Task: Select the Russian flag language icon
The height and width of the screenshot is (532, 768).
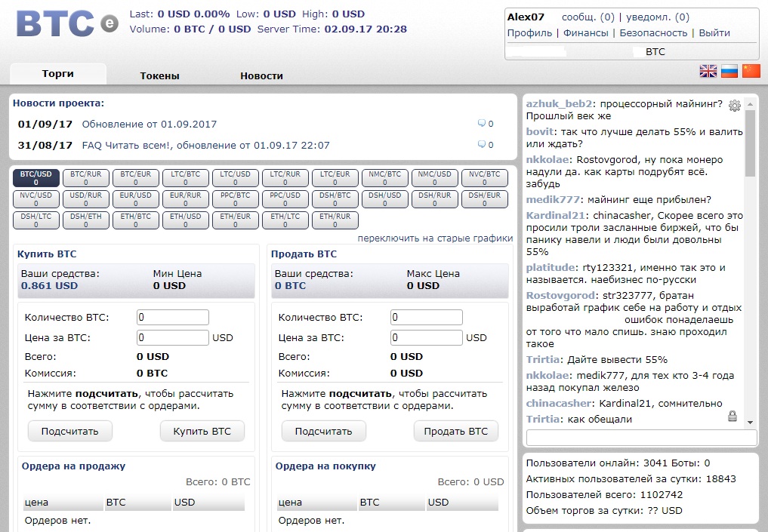Action: tap(729, 71)
